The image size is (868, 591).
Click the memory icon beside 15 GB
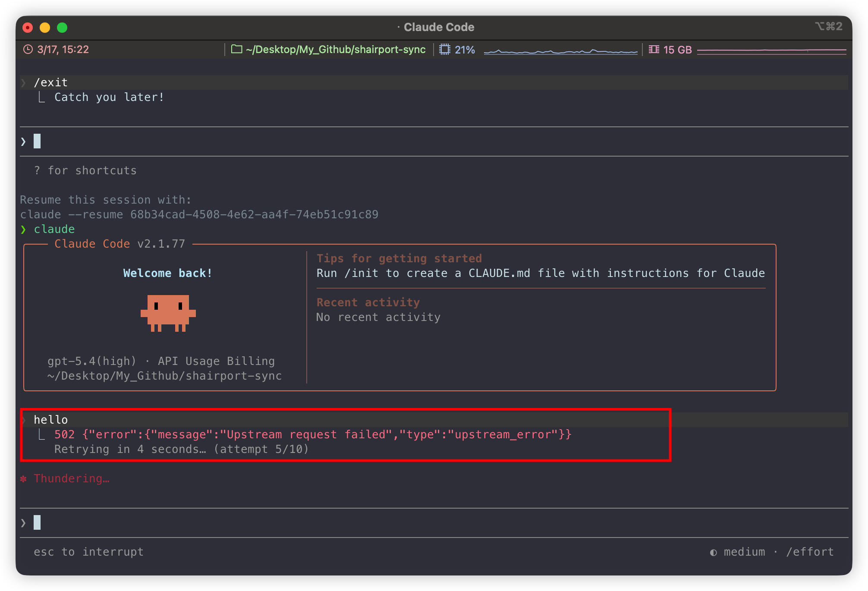click(x=654, y=50)
